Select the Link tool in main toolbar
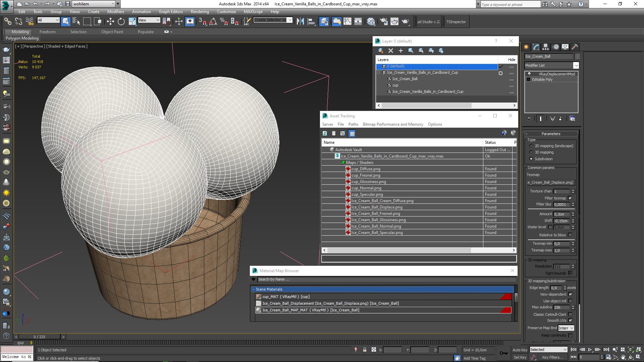Screen dimensions: 644x362 point(7,21)
